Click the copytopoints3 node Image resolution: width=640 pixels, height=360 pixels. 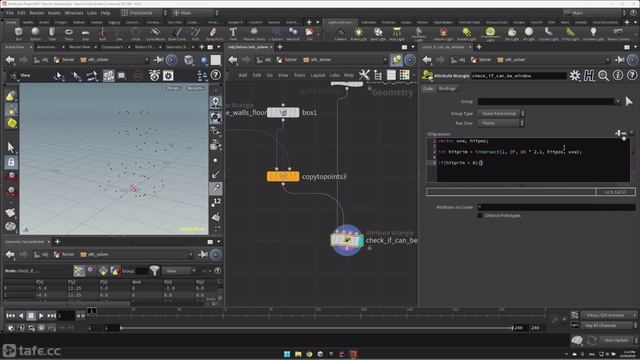283,176
